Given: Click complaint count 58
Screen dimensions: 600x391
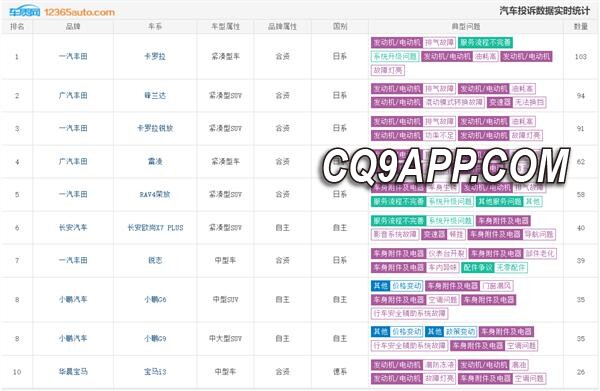Looking at the screenshot, I should pyautogui.click(x=581, y=194).
